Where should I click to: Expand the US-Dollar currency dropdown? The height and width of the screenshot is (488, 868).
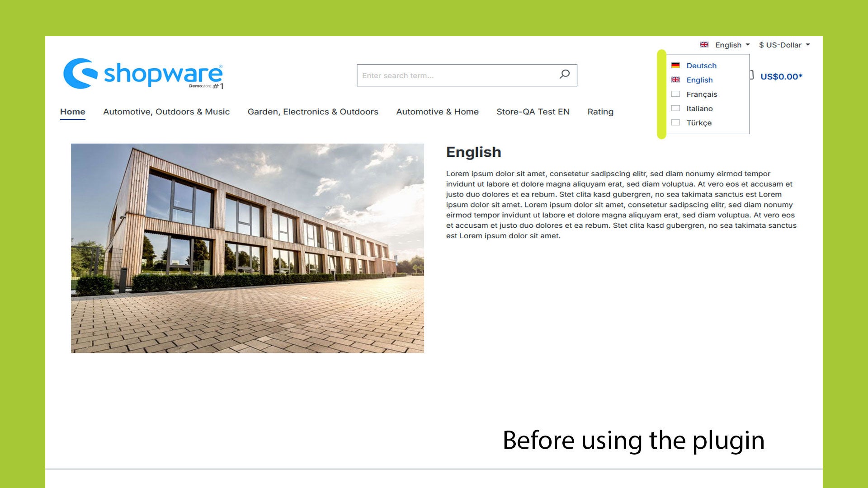(x=783, y=45)
